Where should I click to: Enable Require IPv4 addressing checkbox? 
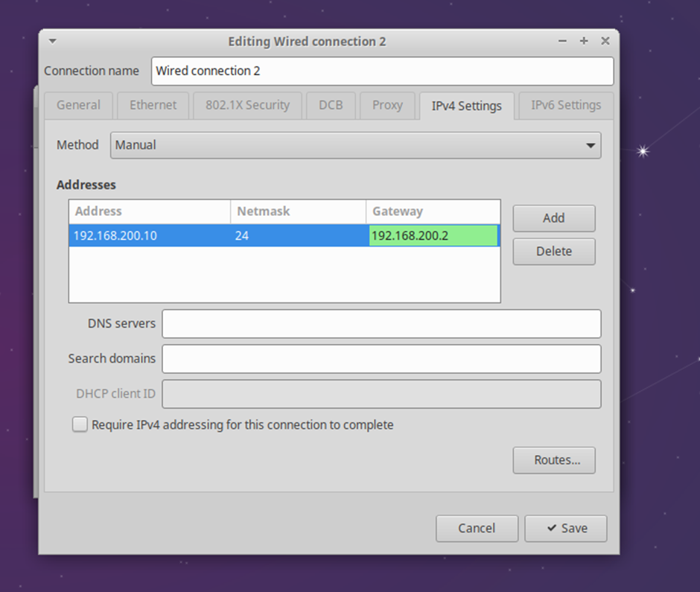80,424
